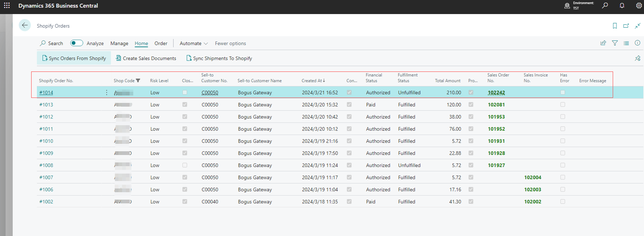The width and height of the screenshot is (644, 236).
Task: Open sales order 102242
Action: [x=496, y=93]
